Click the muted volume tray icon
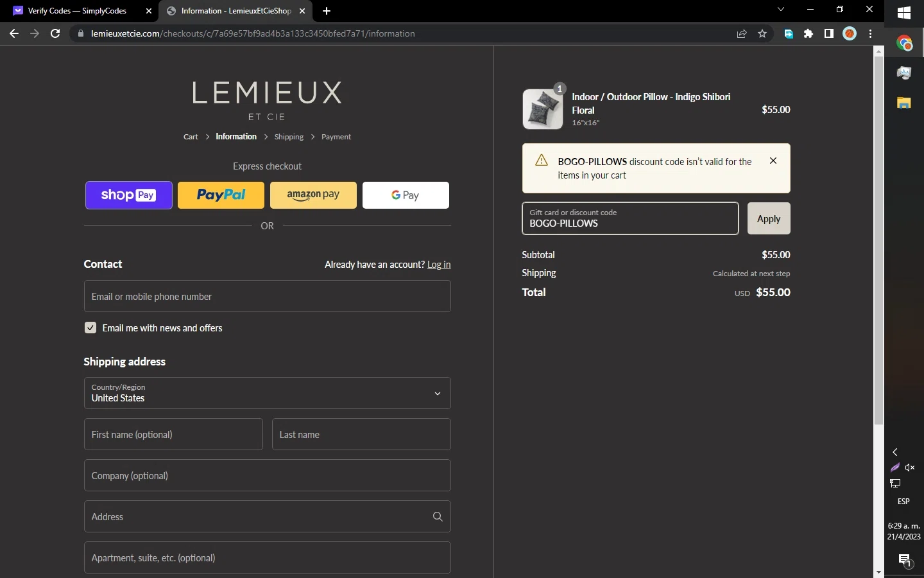Screen dimensions: 924x578 tap(910, 468)
